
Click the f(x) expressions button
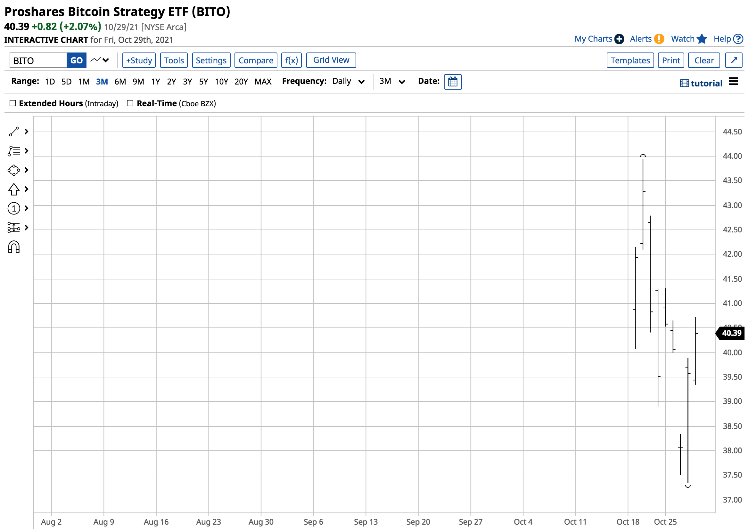coord(292,60)
